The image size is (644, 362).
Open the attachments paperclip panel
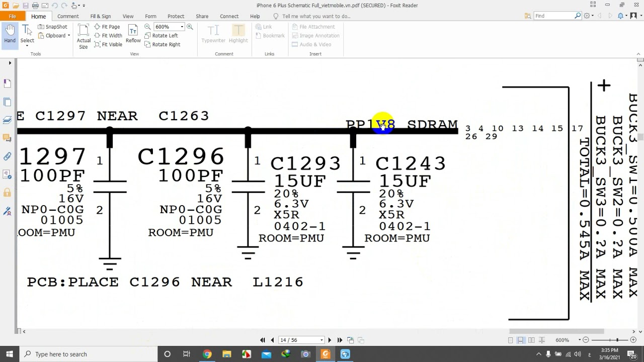click(7, 156)
